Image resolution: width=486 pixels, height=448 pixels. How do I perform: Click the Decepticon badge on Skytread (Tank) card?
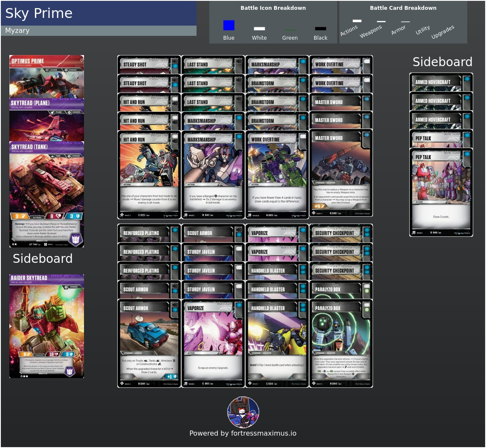(x=76, y=239)
